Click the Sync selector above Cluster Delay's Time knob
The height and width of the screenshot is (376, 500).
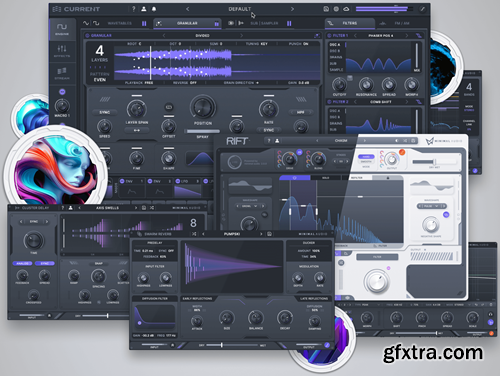coord(34,221)
